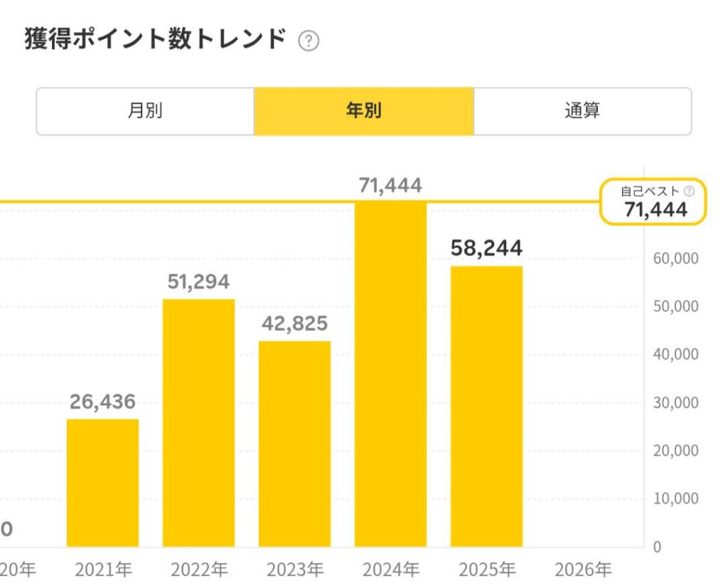
Task: Select the 2021年 bar
Action: [102, 483]
